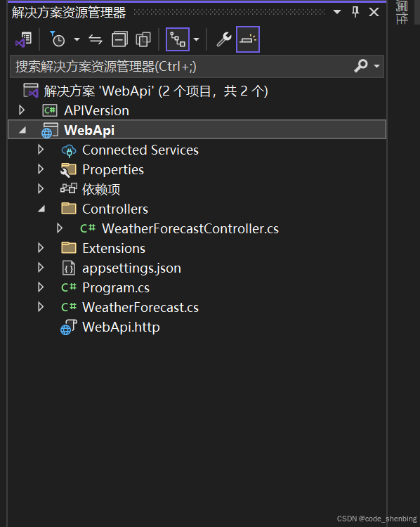This screenshot has height=527, width=420.
Task: Select the WebApi project
Action: (89, 130)
